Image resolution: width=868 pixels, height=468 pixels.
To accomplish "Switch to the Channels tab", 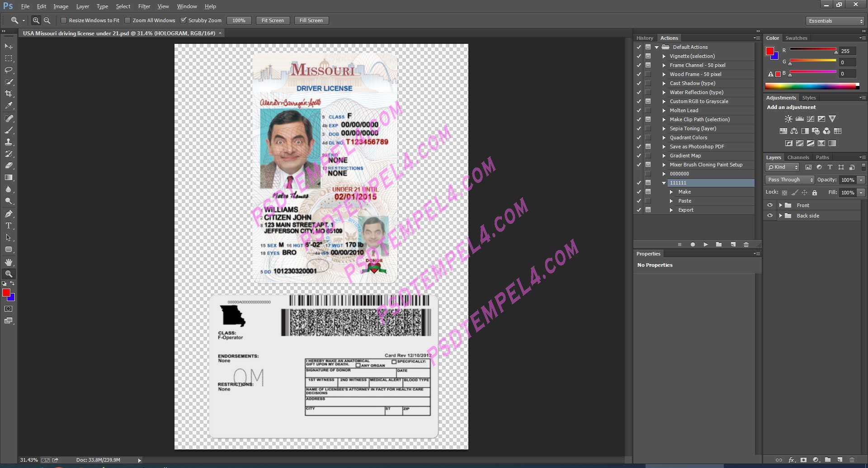I will coord(798,157).
